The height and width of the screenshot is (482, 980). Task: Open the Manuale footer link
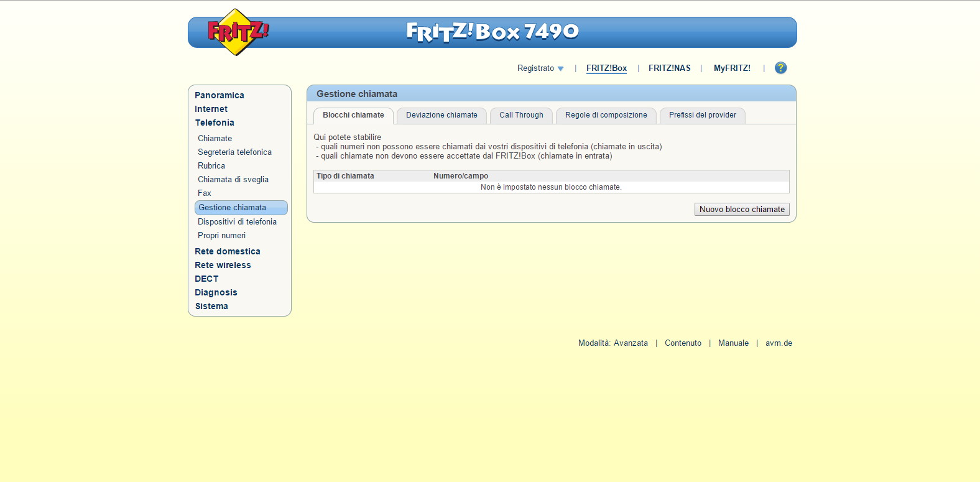coord(733,343)
